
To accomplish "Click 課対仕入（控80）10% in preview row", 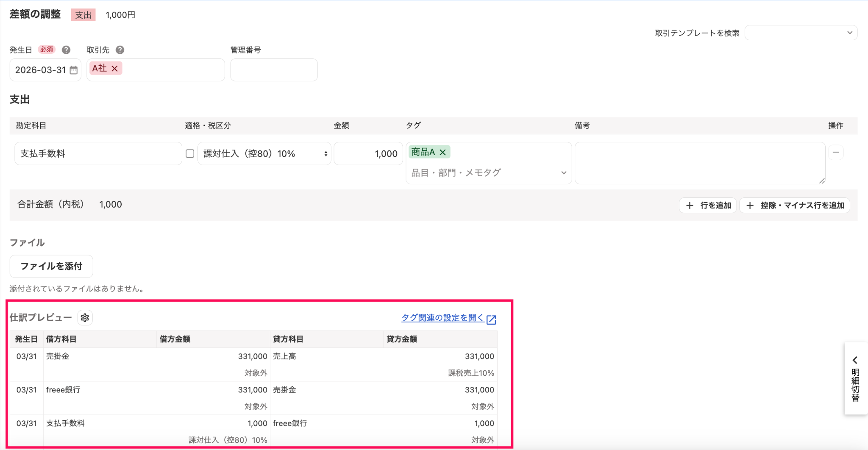I will pos(228,440).
